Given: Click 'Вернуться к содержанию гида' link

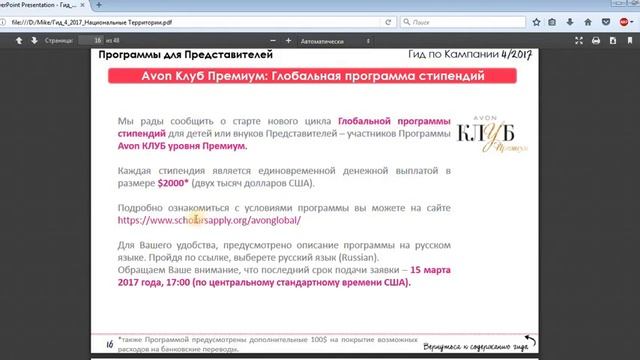Looking at the screenshot, I should click(476, 347).
